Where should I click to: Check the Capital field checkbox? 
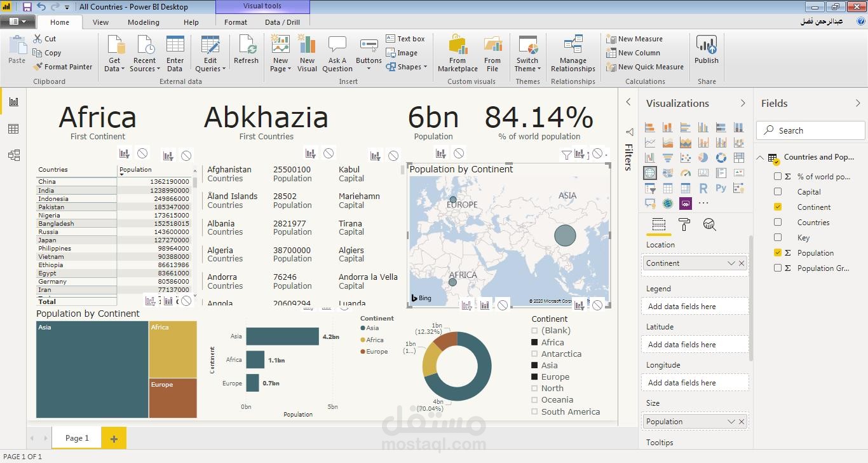[x=778, y=191]
